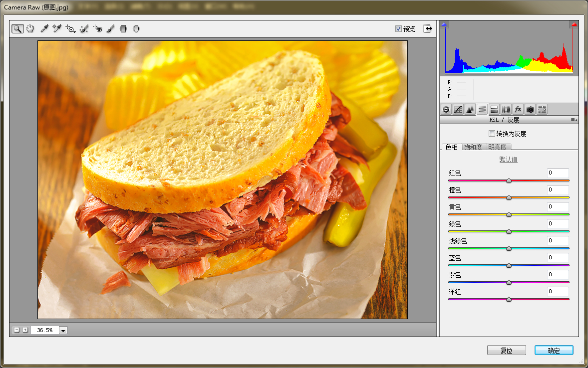
Task: Click the 橙色 hue slider handle
Action: (x=509, y=197)
